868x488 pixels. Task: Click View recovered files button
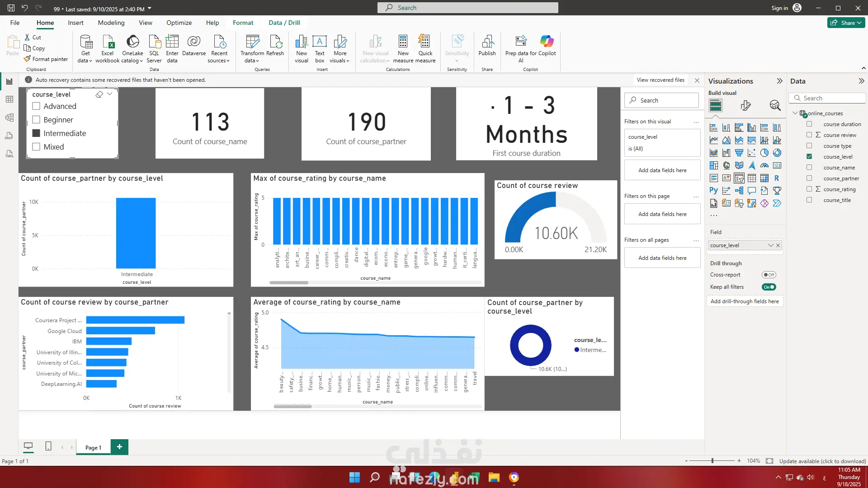[x=660, y=80]
